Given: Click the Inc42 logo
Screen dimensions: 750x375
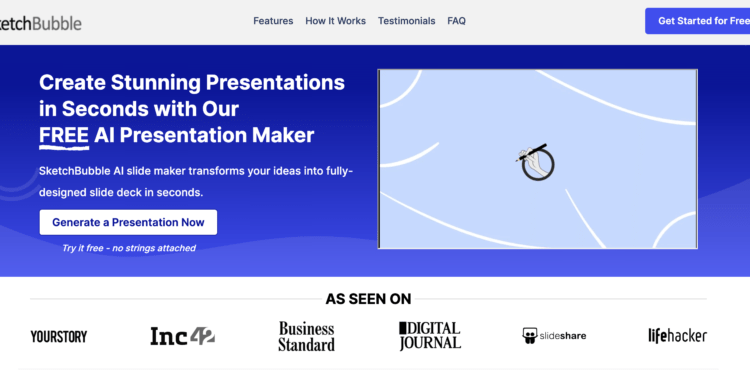Looking at the screenshot, I should 182,336.
